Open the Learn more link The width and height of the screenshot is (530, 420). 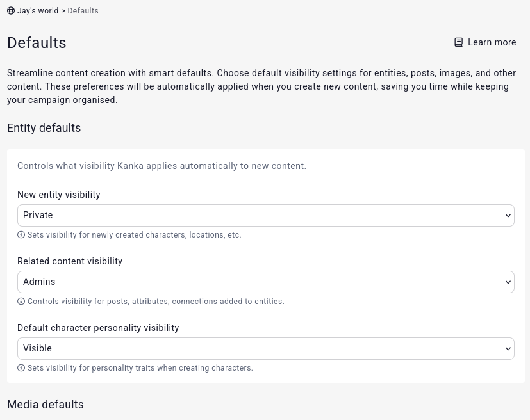[x=492, y=42]
